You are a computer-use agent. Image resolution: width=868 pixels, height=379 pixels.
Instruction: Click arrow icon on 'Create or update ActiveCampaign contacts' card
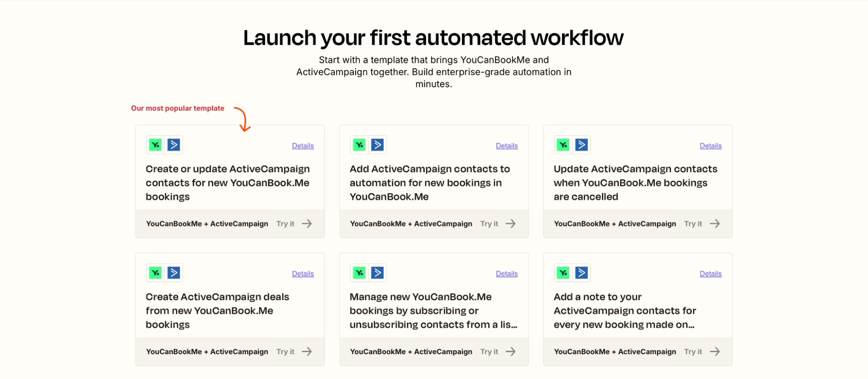click(307, 223)
